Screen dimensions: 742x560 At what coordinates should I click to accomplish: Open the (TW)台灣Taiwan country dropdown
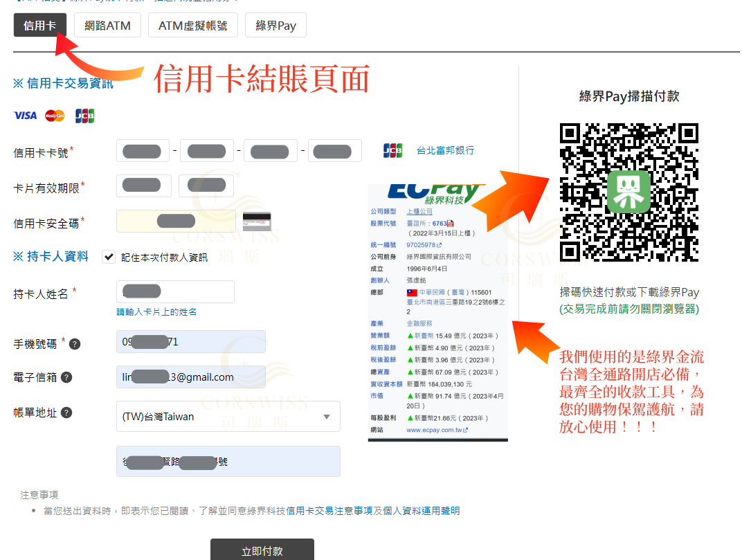pyautogui.click(x=228, y=417)
